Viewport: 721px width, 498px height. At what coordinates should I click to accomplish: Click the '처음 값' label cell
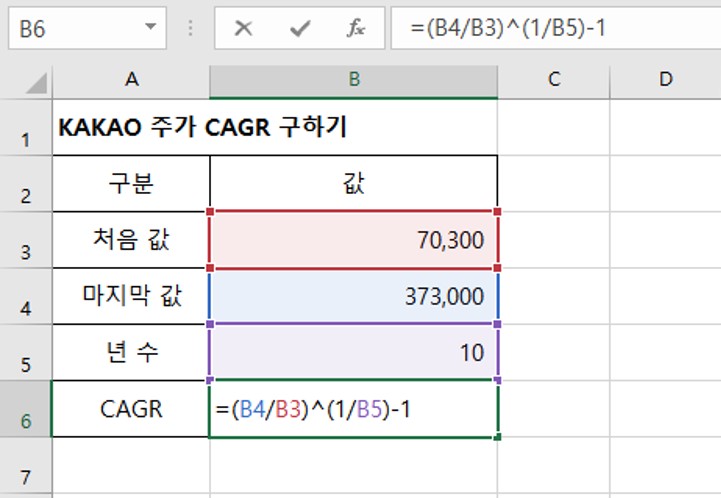click(x=131, y=240)
